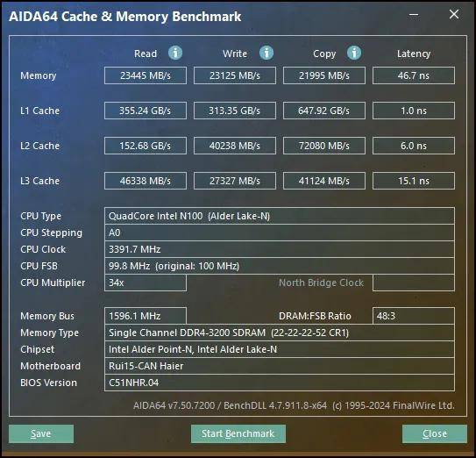Viewport: 476px width, 458px height.
Task: Click the BIOS Version field C51NHR.04
Action: point(280,383)
